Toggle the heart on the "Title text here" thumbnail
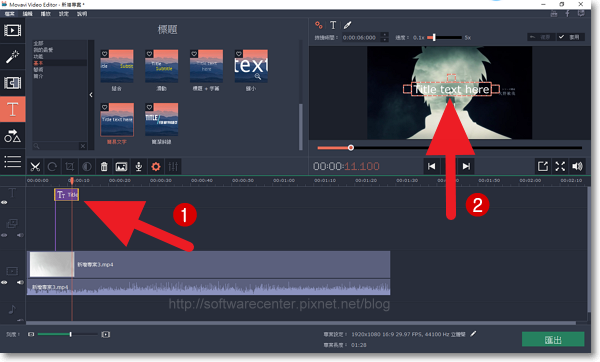600x362 pixels. (x=104, y=107)
